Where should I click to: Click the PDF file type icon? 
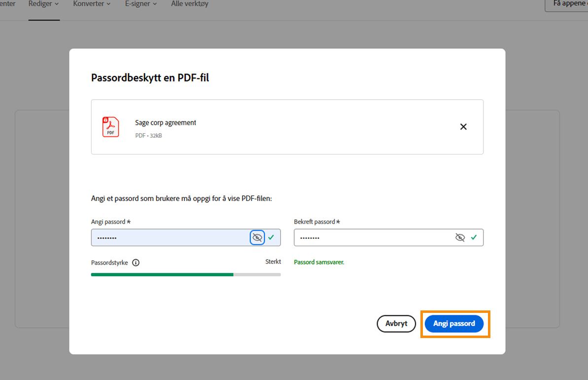click(x=110, y=127)
